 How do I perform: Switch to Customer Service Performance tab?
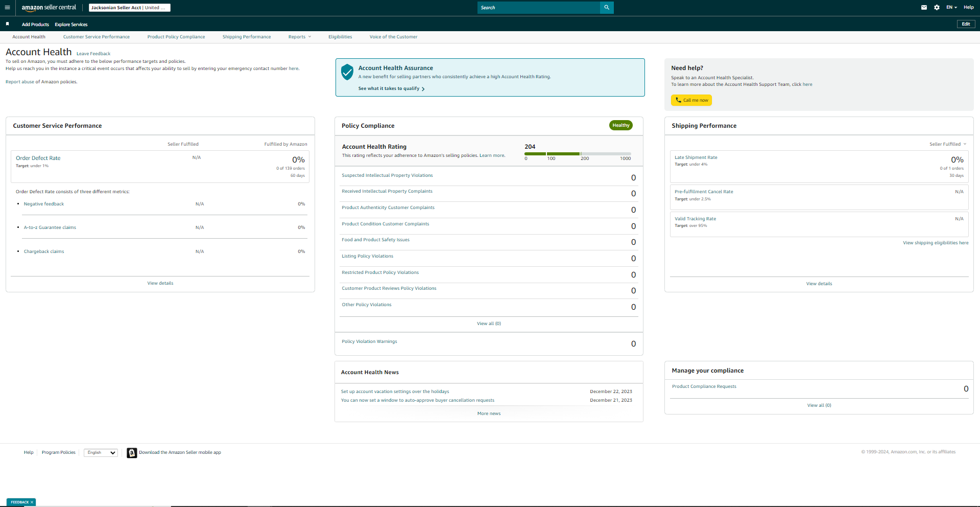coord(97,37)
